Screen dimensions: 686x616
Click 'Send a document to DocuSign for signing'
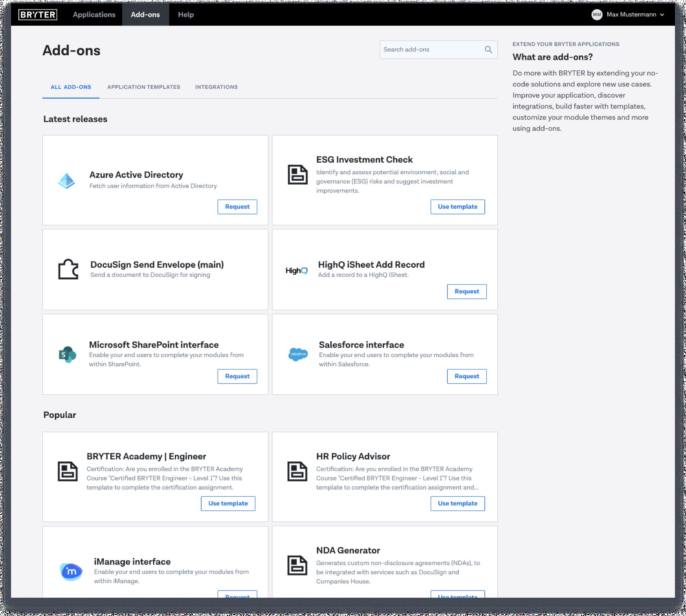point(150,275)
